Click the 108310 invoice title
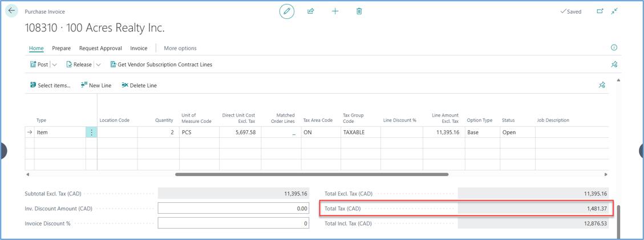Viewport: 644px width, 240px height. (95, 28)
